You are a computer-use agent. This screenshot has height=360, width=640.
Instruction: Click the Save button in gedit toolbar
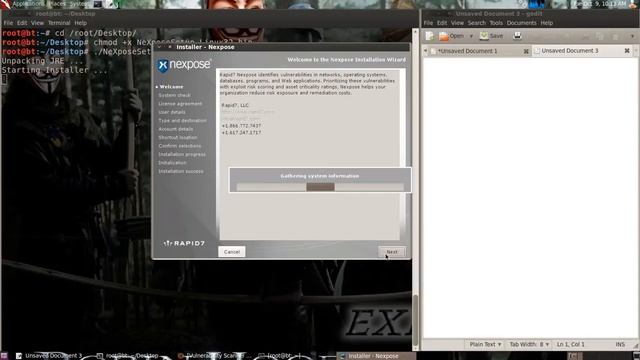click(x=491, y=36)
